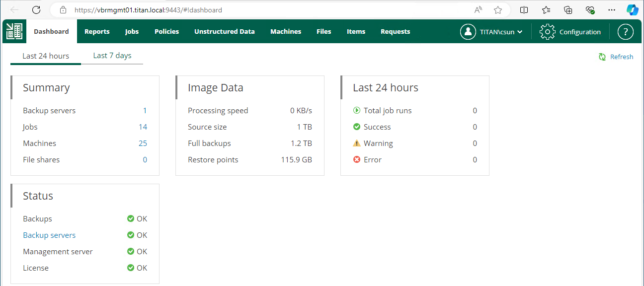The height and width of the screenshot is (286, 644).
Task: Click yellow Warning triangle icon
Action: (357, 143)
